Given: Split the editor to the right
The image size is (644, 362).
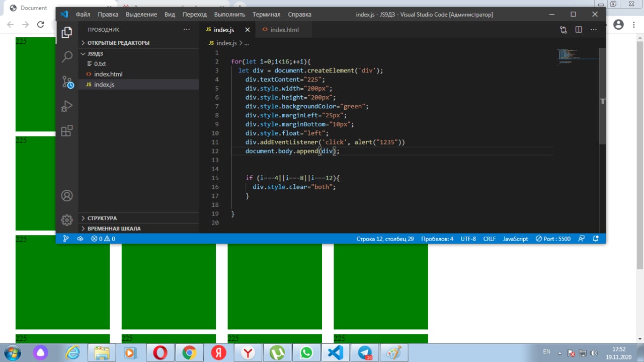Looking at the screenshot, I should (x=579, y=30).
